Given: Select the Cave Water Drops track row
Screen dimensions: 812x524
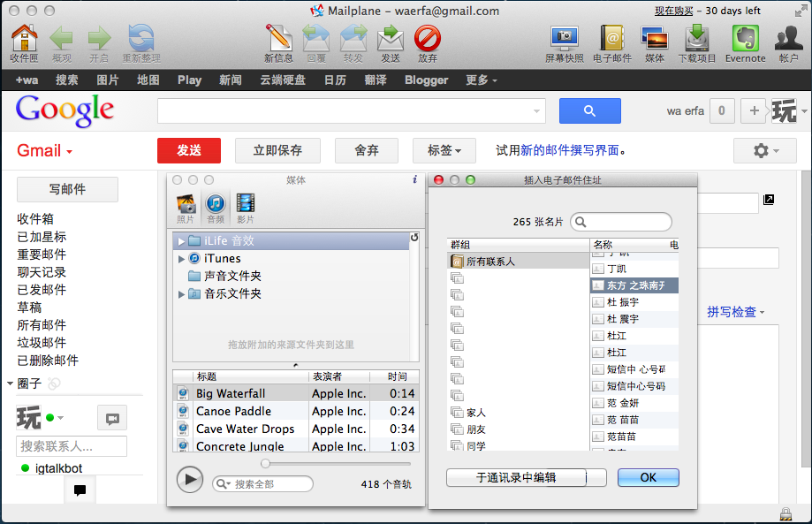Looking at the screenshot, I should pyautogui.click(x=296, y=429).
